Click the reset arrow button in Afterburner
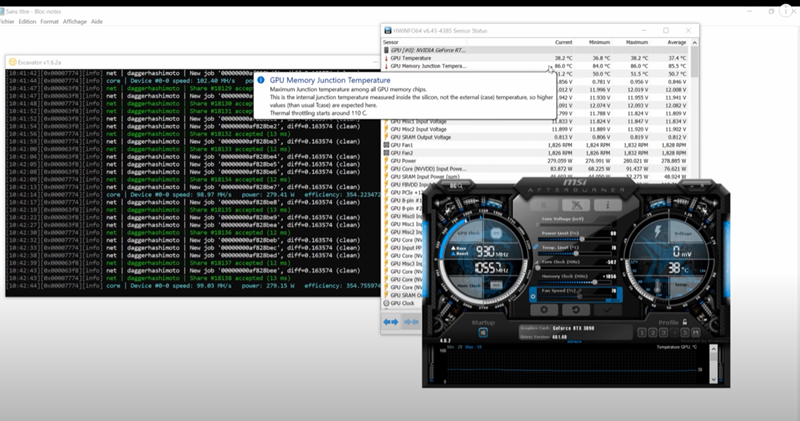 point(576,310)
